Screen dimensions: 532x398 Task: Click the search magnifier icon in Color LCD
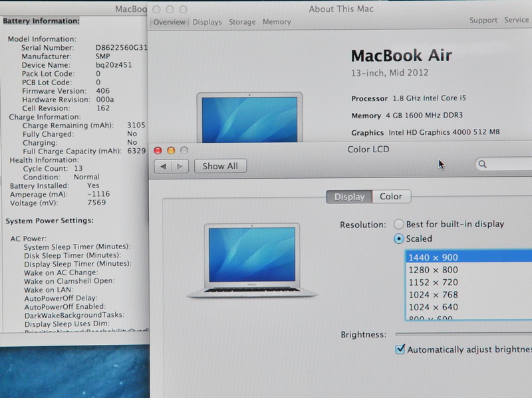click(x=483, y=164)
